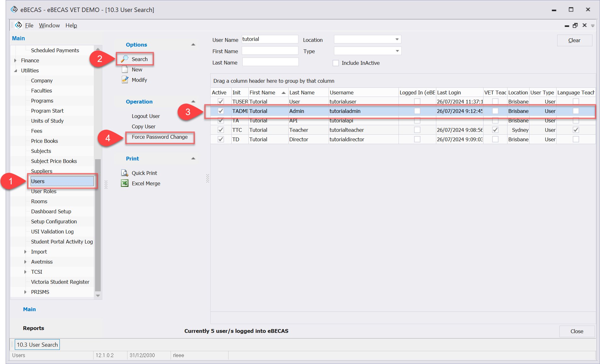This screenshot has width=600, height=364.
Task: Toggle VET Teacher checkbox for tutorialteacher
Action: click(x=495, y=130)
